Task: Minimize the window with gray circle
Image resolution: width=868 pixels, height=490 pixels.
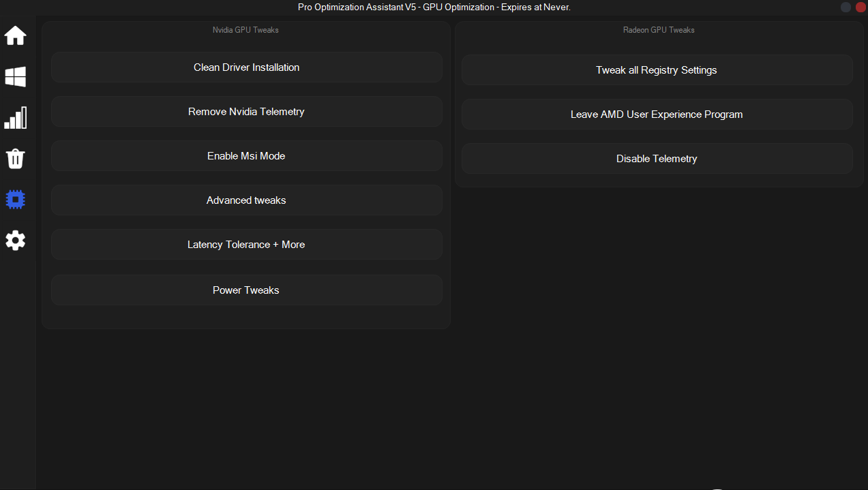Action: 845,7
